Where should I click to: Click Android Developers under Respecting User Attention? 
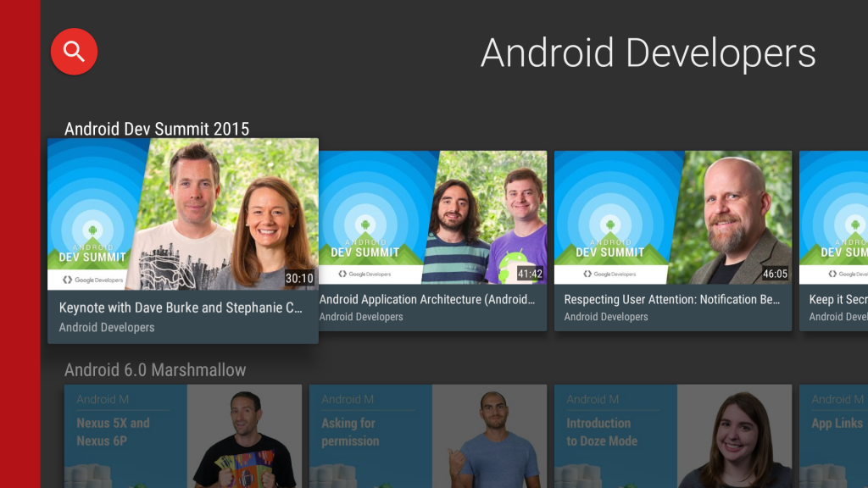[605, 317]
